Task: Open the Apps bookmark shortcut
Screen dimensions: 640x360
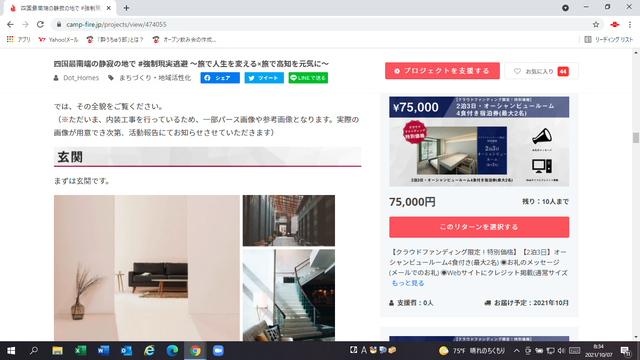Action: [19, 40]
